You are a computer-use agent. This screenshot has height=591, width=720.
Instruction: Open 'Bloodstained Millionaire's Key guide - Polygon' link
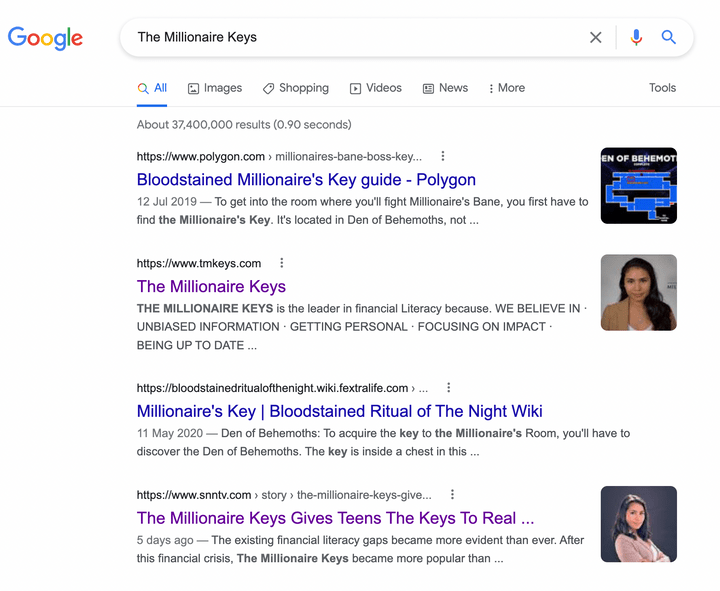click(x=306, y=180)
